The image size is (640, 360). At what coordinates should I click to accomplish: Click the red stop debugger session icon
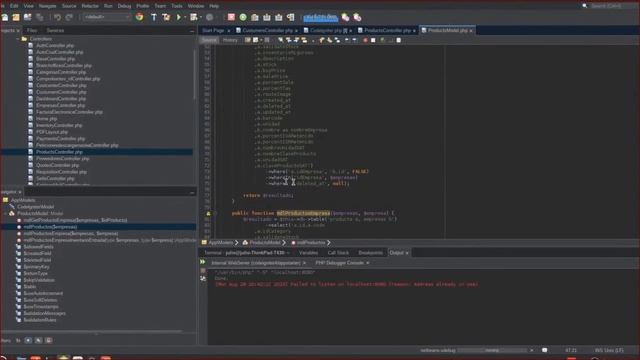coord(231,17)
